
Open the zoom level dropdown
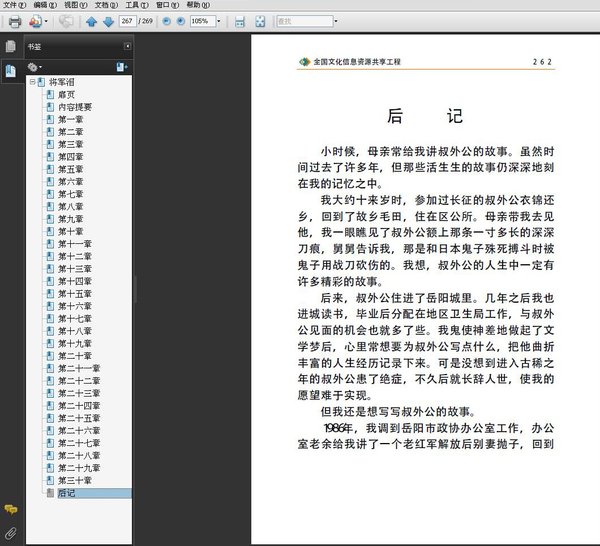tap(219, 21)
